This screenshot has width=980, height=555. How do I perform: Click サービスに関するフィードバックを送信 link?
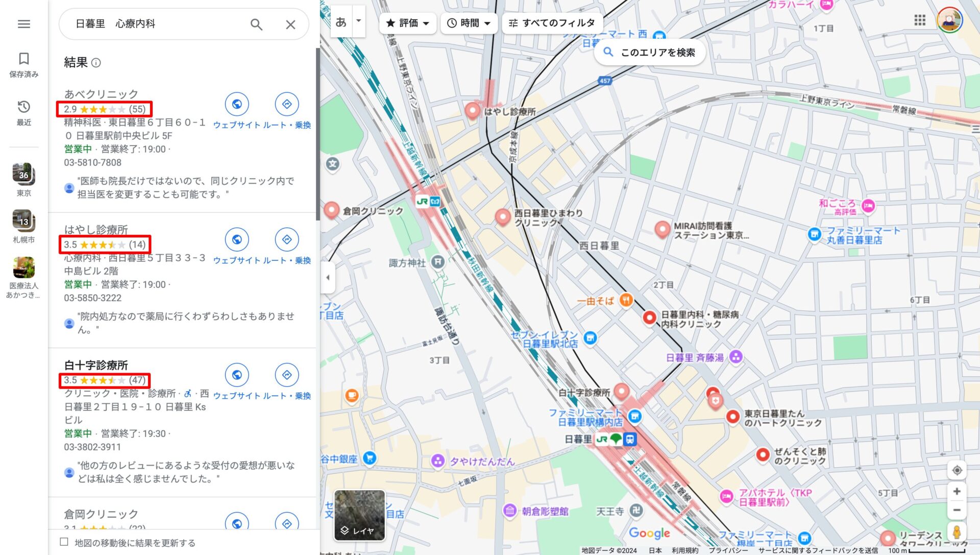click(818, 550)
